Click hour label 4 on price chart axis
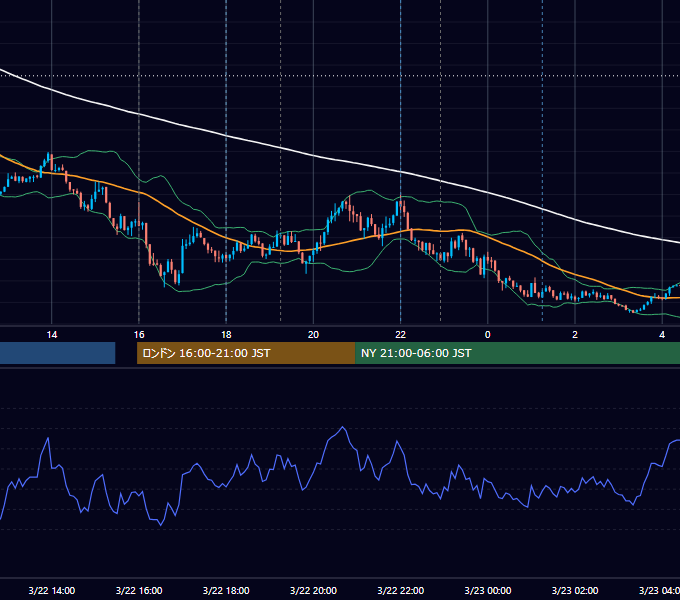Viewport: 680px width, 600px height. [x=662, y=335]
